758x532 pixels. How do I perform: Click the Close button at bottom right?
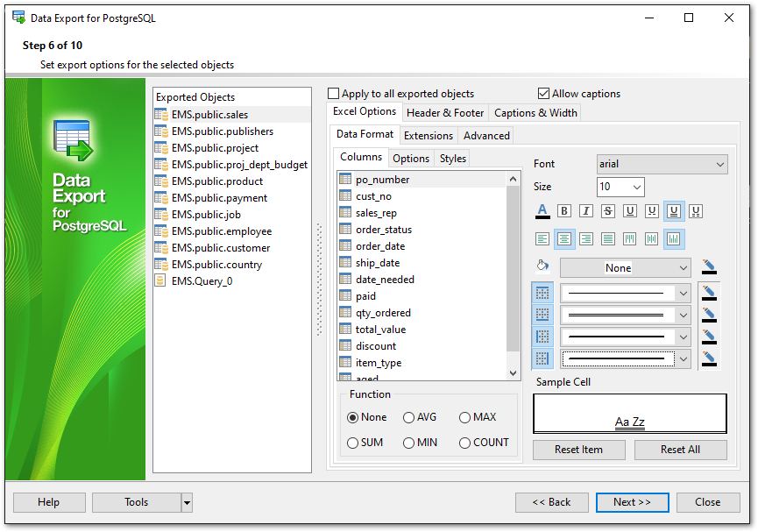pos(708,503)
